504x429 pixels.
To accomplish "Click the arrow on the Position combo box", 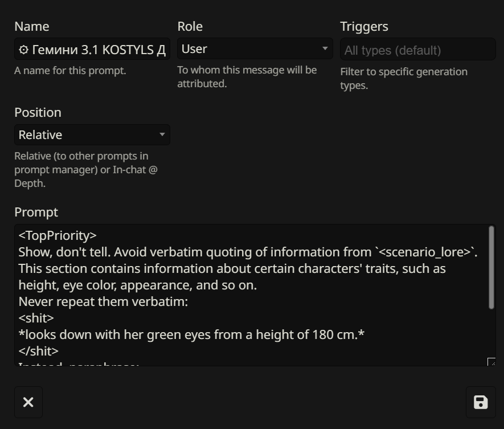I will pos(162,135).
